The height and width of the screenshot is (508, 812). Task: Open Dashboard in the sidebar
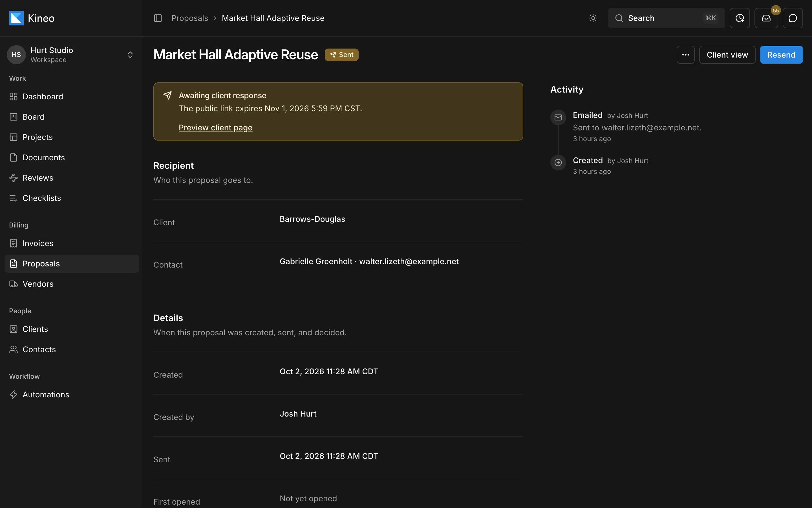tap(72, 97)
